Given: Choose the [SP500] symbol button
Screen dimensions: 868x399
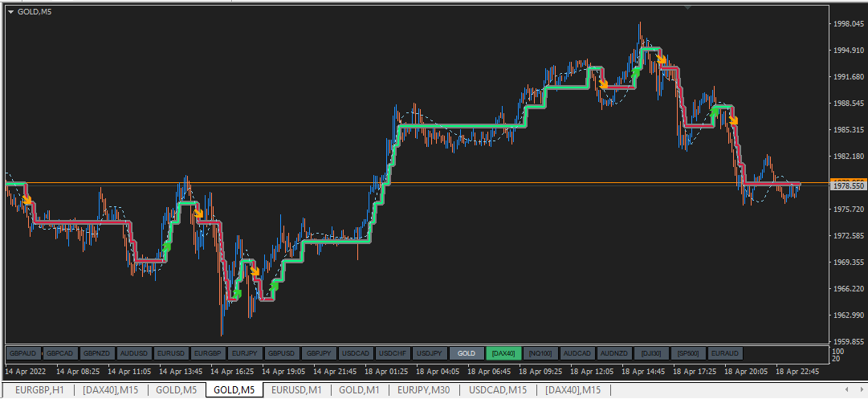Looking at the screenshot, I should [x=688, y=353].
